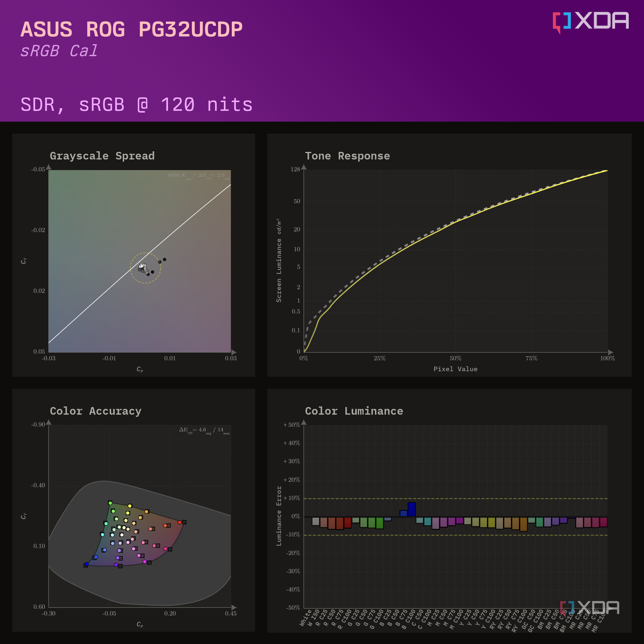644x644 pixels.
Task: Click the +10% tick in Color Luminance
Action: tap(292, 498)
